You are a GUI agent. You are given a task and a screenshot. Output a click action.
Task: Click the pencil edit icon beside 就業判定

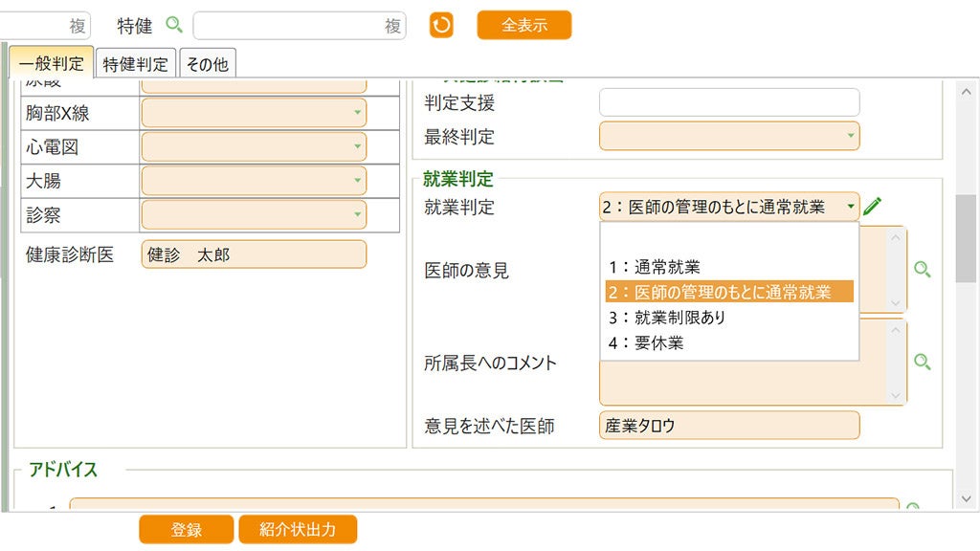[873, 206]
